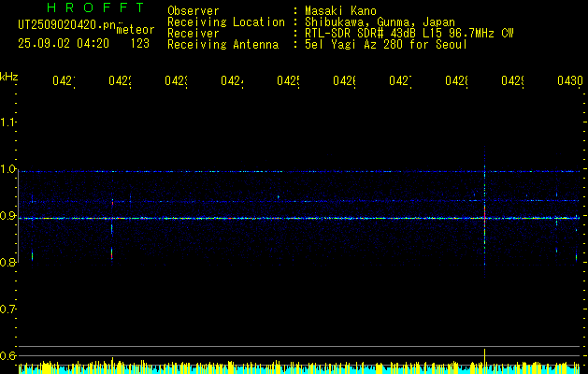Click the 0.7 kHz axis label

tap(7, 309)
